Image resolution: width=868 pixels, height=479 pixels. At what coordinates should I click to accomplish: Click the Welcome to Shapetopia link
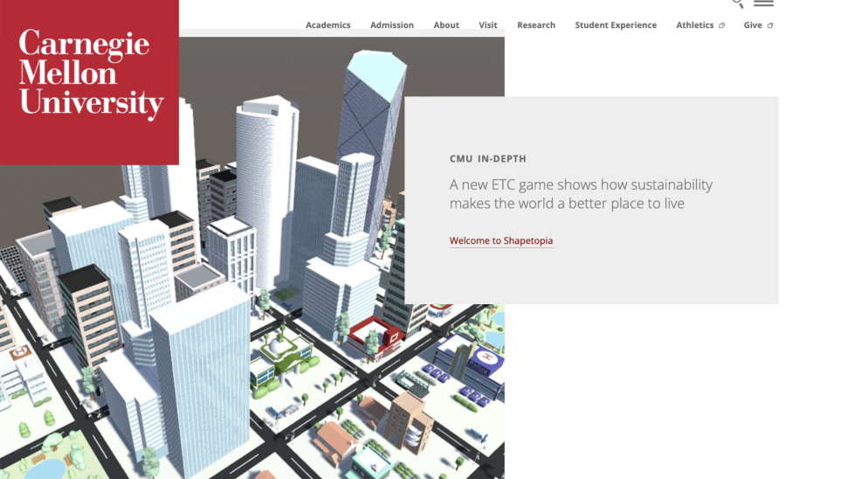click(x=501, y=240)
